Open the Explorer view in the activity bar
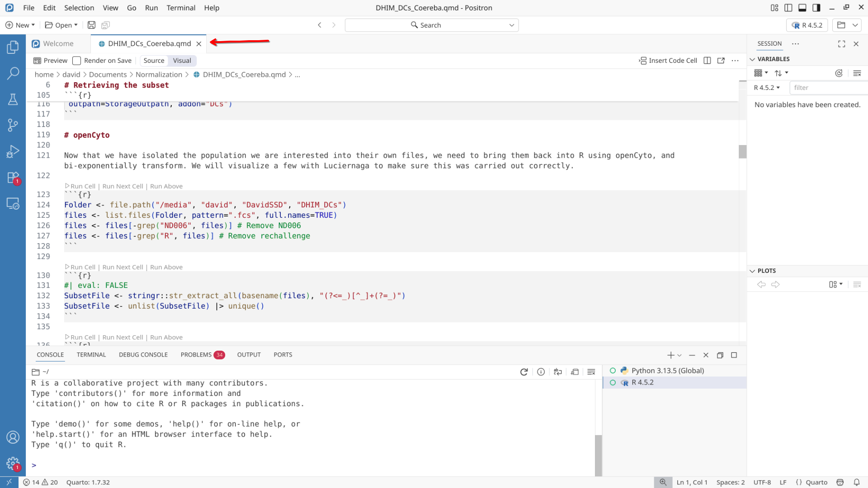Screen dimensions: 868x488 (13, 47)
